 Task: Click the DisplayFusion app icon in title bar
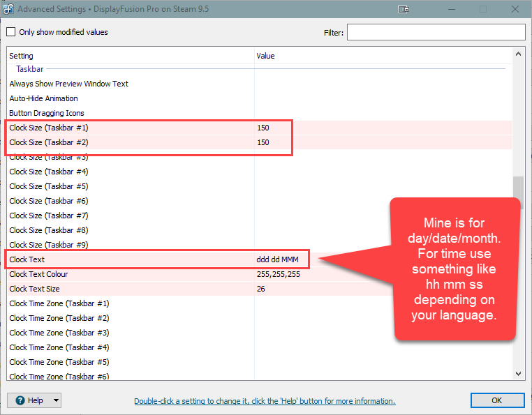(x=8, y=9)
